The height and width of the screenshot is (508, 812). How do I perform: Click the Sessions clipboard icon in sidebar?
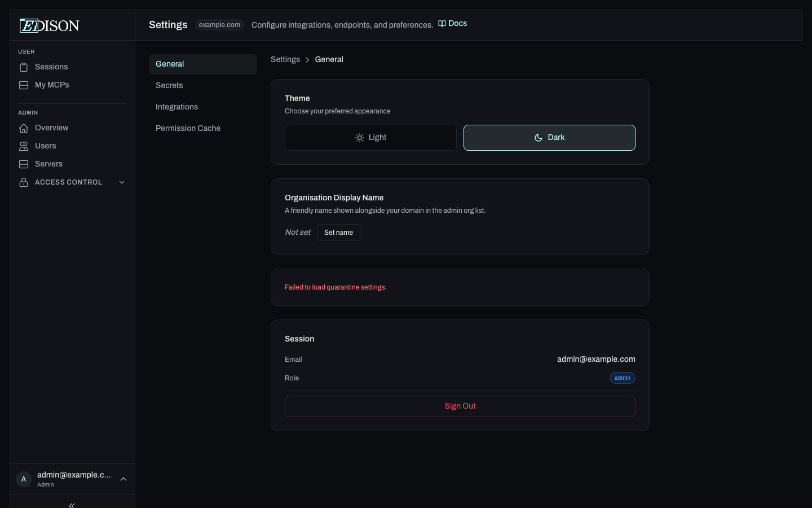coord(23,67)
